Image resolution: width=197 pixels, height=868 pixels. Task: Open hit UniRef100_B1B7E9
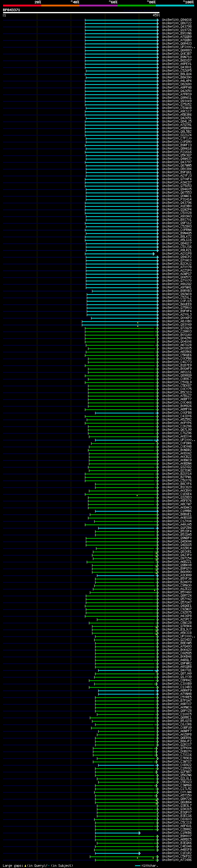pos(176,365)
